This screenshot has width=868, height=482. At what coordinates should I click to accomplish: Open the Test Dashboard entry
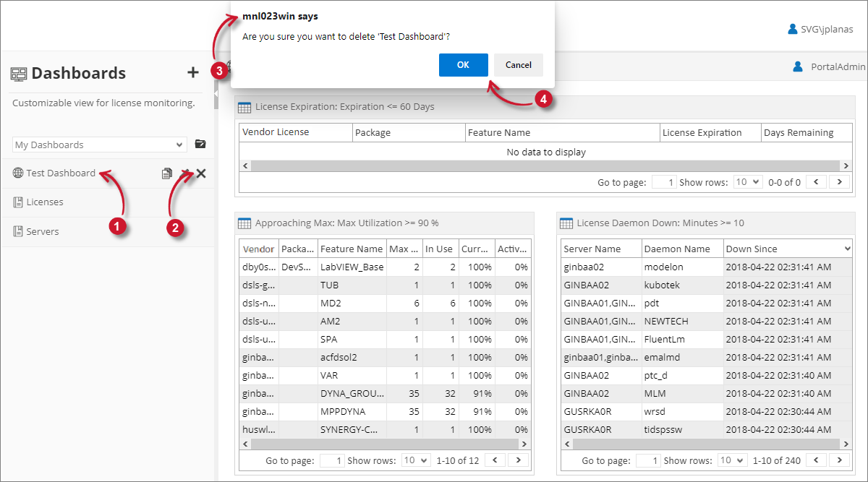pyautogui.click(x=61, y=173)
